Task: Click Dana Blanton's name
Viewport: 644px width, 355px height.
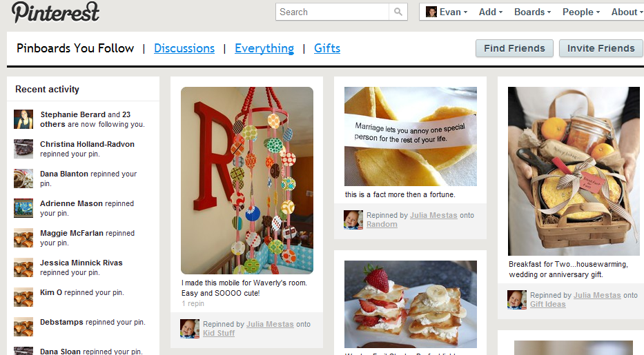Action: coord(64,174)
